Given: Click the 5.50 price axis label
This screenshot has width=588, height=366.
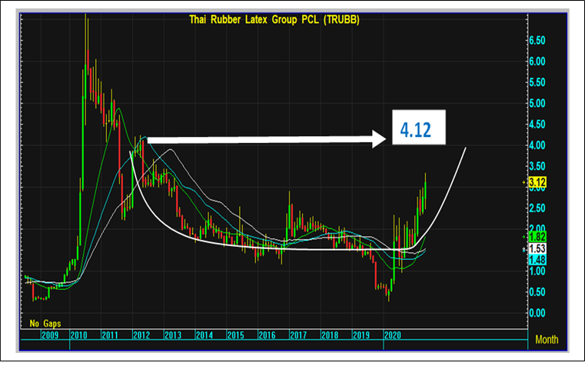Looking at the screenshot, I should pyautogui.click(x=537, y=82).
